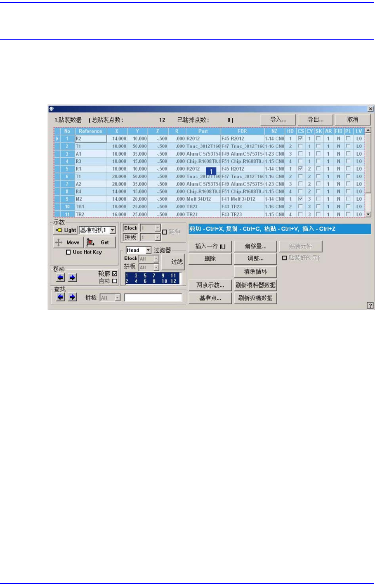Enable the Use Hot Key checkbox

click(x=68, y=252)
